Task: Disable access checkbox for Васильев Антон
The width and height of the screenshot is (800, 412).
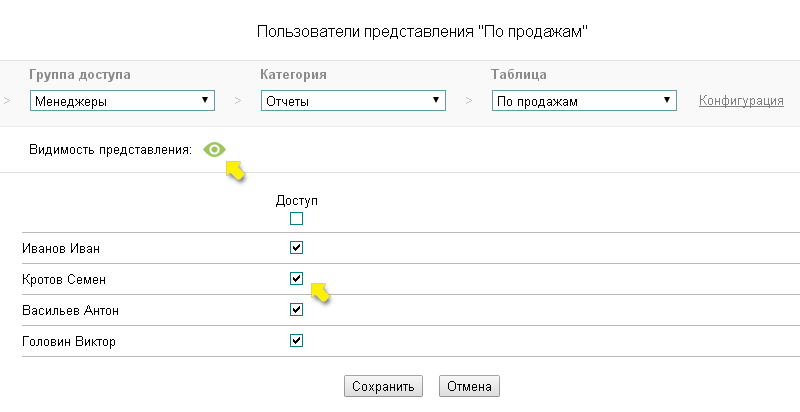Action: pyautogui.click(x=296, y=310)
